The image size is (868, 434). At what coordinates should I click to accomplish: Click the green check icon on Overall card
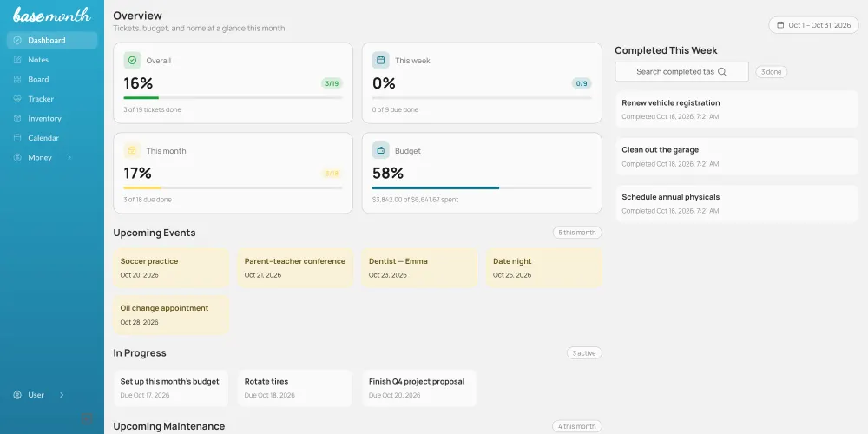click(x=132, y=61)
